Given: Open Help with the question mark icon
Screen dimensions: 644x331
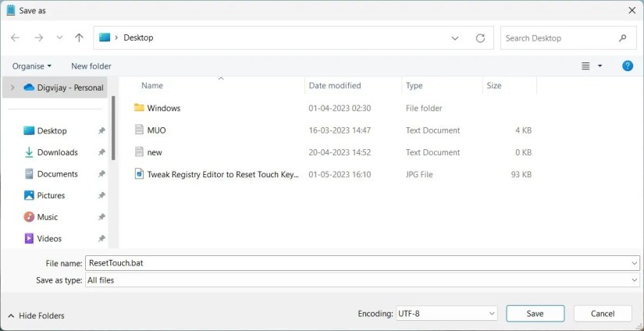Looking at the screenshot, I should (x=627, y=66).
